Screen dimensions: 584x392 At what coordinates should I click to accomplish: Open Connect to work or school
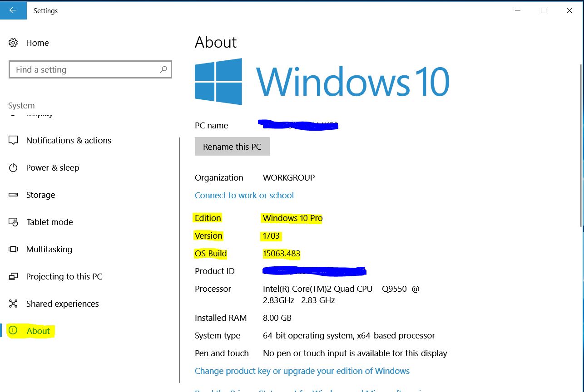tap(244, 195)
